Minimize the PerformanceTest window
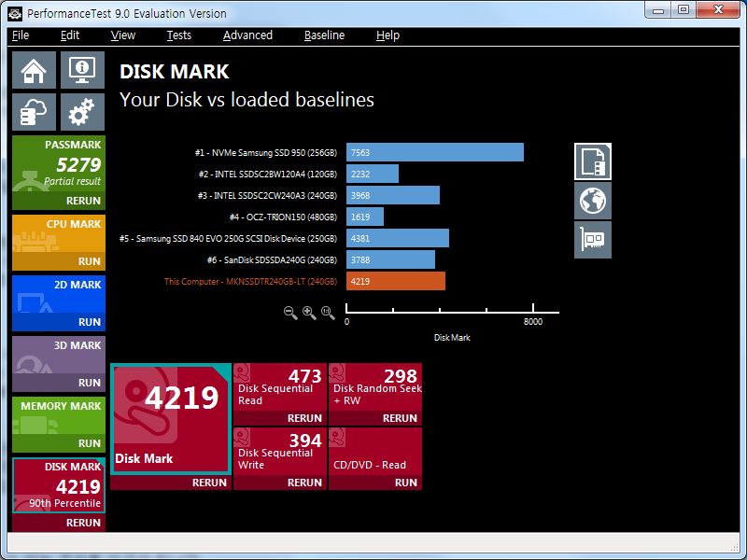Screen dimensions: 747x560 point(658,10)
